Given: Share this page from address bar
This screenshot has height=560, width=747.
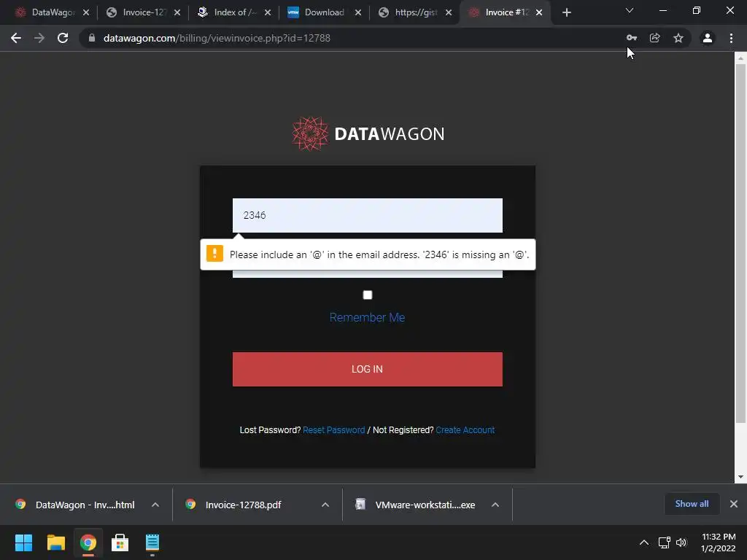Looking at the screenshot, I should tap(654, 38).
